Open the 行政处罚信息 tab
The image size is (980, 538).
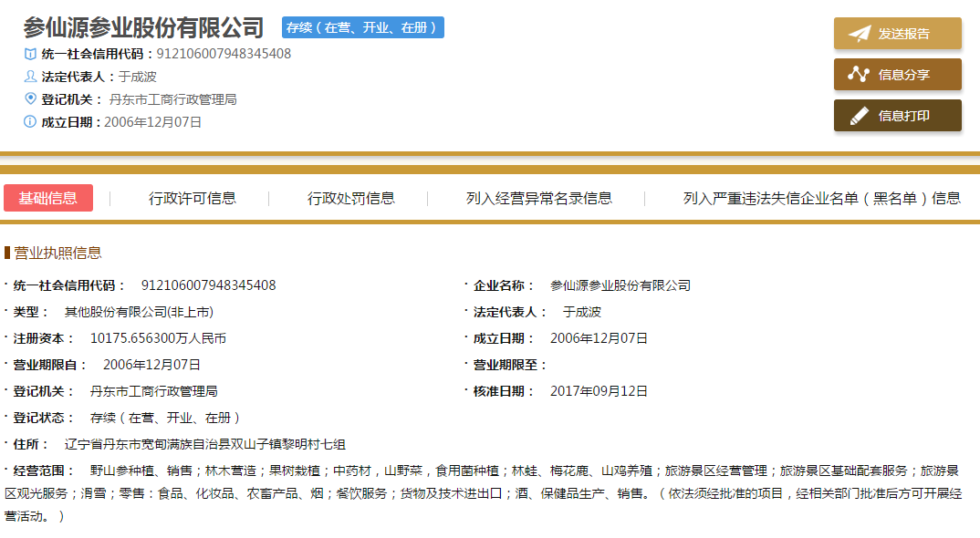coord(351,198)
